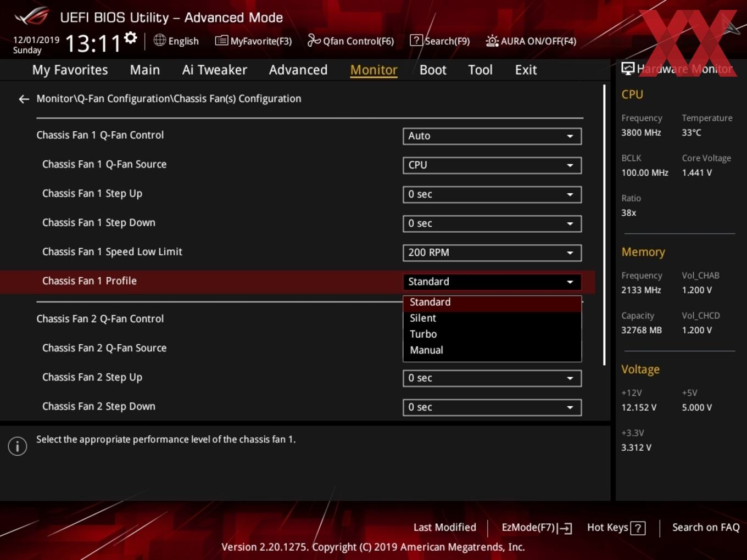The width and height of the screenshot is (747, 560).
Task: Select Turbo in the profile list
Action: [492, 334]
